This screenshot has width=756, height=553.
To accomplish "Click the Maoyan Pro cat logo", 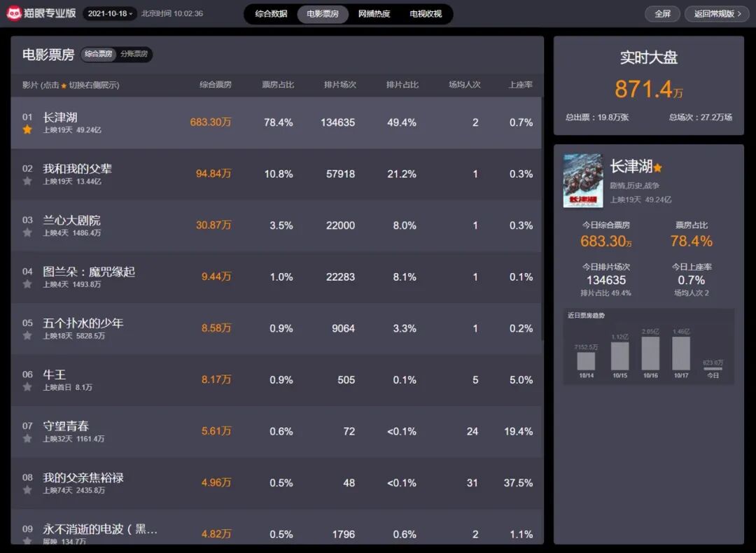I will click(13, 13).
